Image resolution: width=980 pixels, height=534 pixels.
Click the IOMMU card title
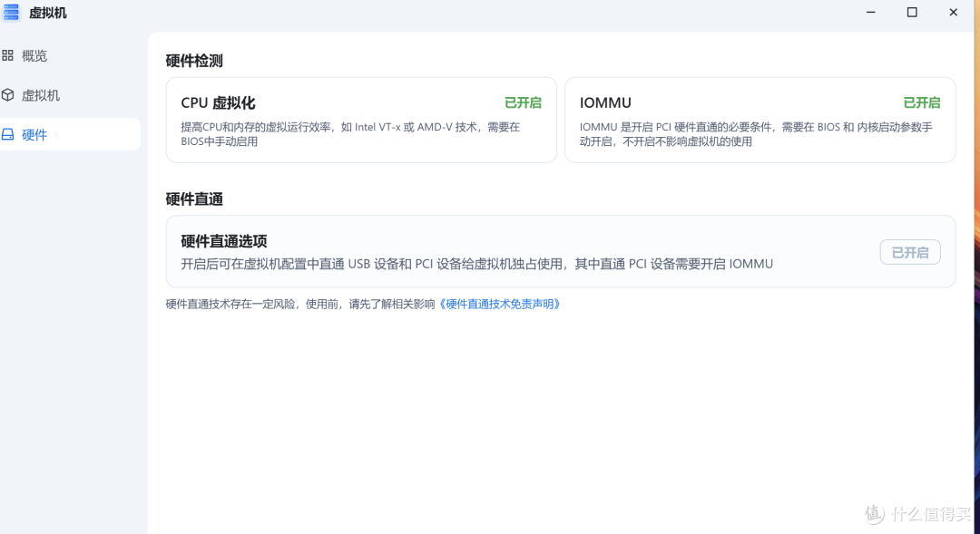pyautogui.click(x=605, y=102)
